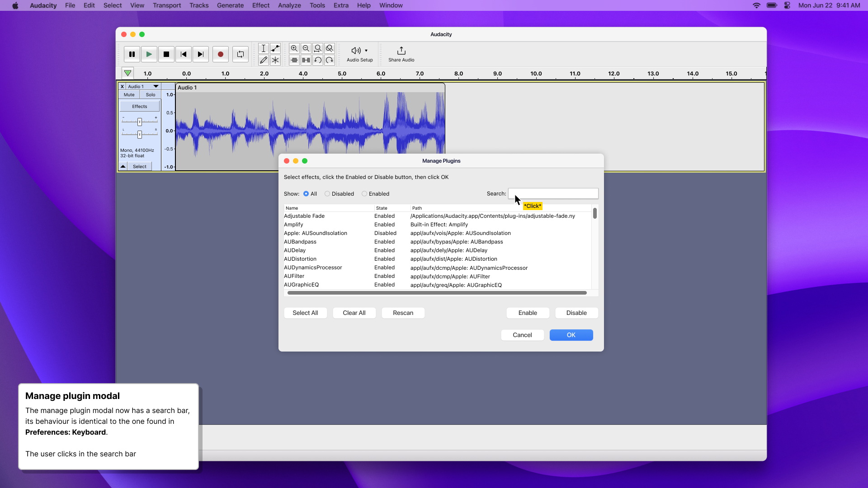Click the Trim audio outside selection icon
This screenshot has width=868, height=488.
(294, 60)
